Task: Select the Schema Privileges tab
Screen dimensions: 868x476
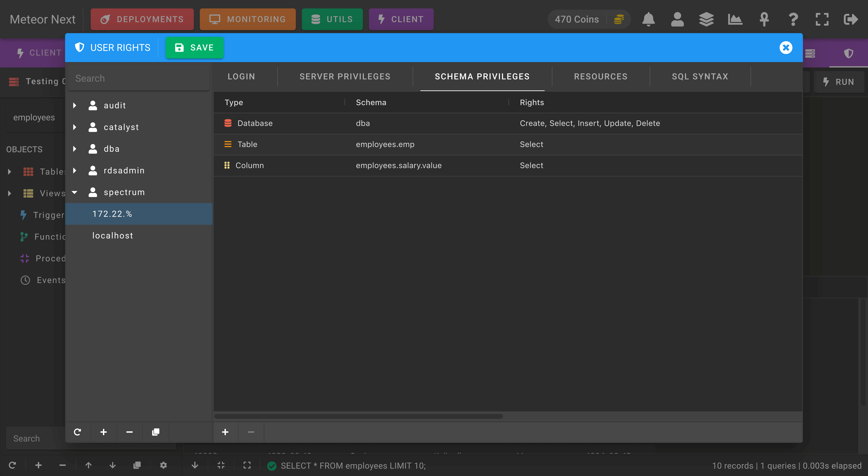Action: (482, 77)
